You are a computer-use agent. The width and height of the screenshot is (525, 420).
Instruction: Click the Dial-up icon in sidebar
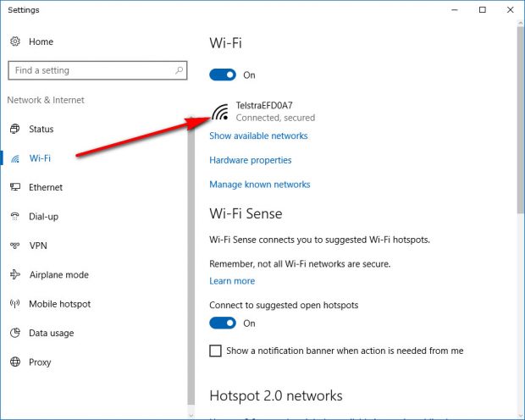point(14,217)
